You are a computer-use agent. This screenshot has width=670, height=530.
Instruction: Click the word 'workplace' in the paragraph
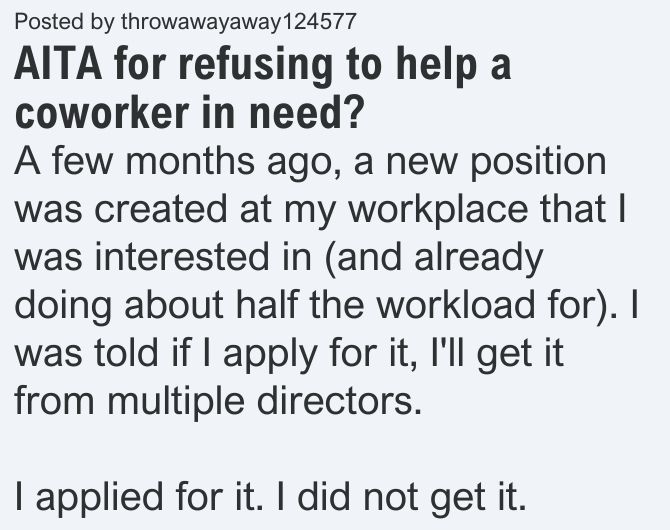tap(438, 210)
